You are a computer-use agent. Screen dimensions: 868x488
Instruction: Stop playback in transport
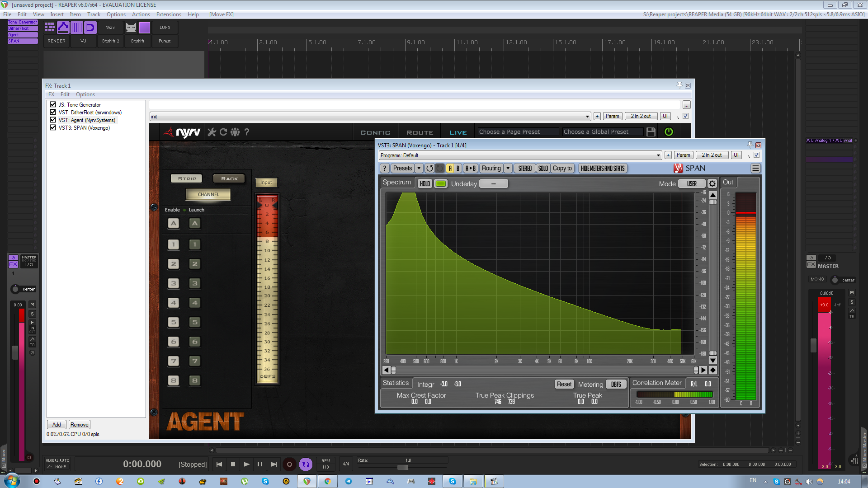[x=233, y=464]
